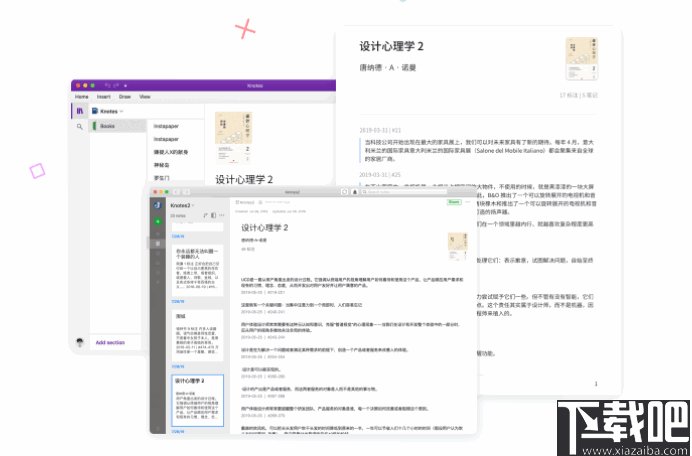692x456 pixels.
Task: Open the account avatar in Knotes2 sidebar
Action: pos(158,205)
